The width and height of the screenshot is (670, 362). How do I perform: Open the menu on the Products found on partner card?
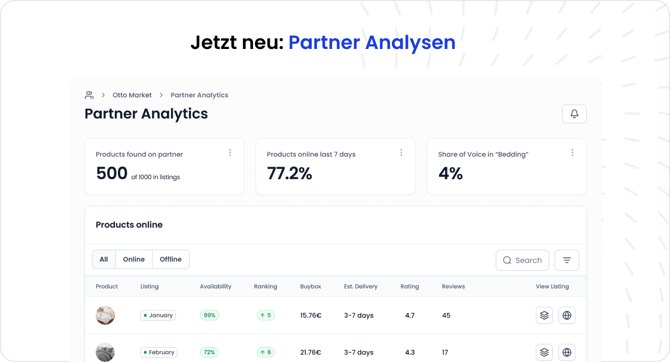pos(230,153)
